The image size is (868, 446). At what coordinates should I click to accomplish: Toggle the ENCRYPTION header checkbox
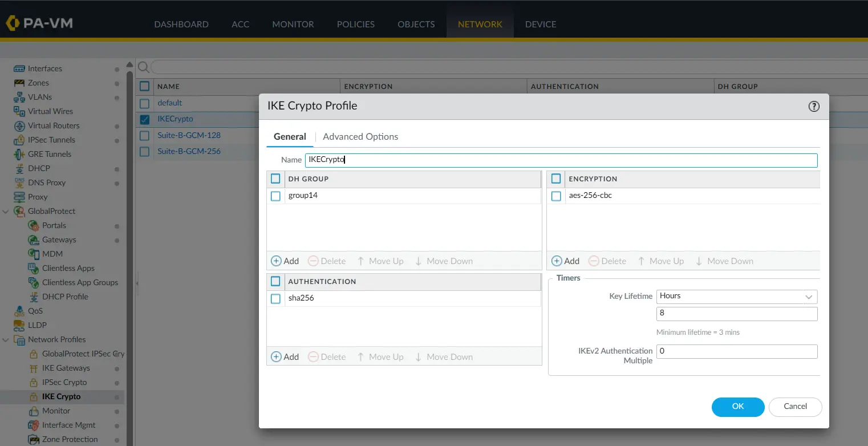coord(556,179)
